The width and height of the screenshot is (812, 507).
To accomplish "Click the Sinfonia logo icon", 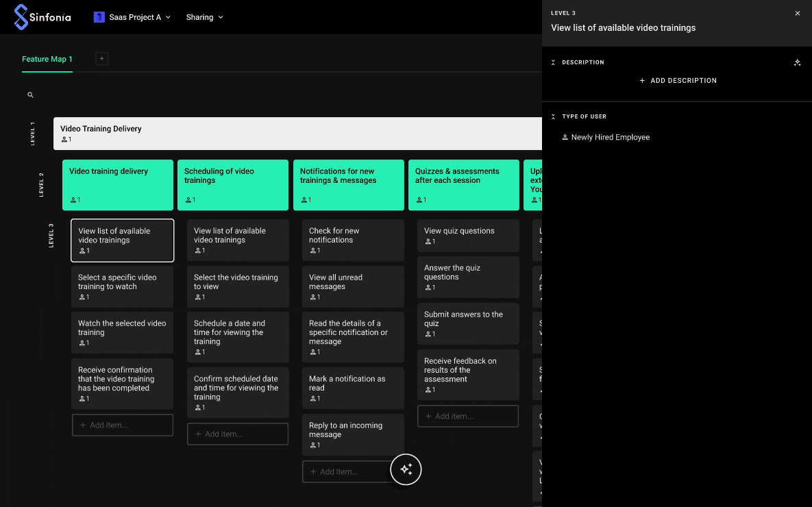I will click(21, 17).
